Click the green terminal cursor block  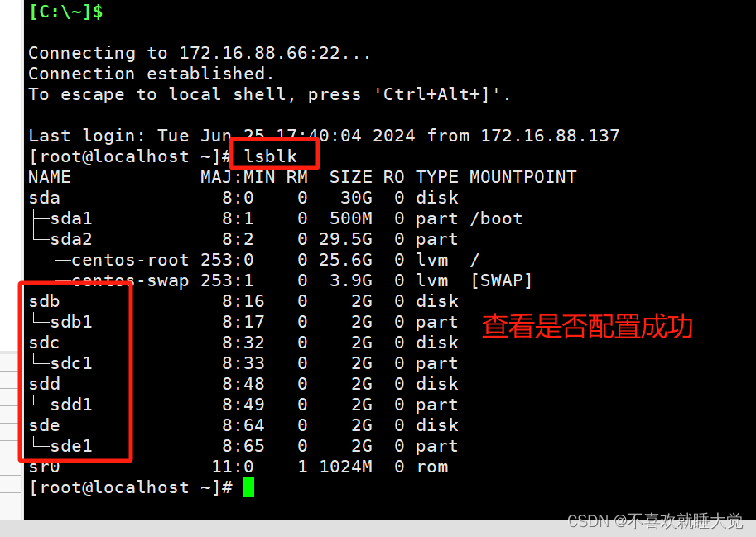tap(248, 487)
